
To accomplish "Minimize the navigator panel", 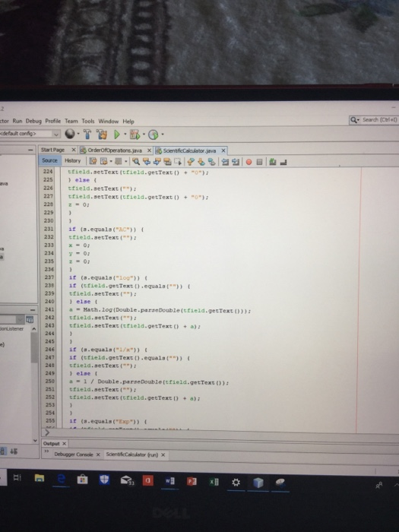I will (33, 310).
